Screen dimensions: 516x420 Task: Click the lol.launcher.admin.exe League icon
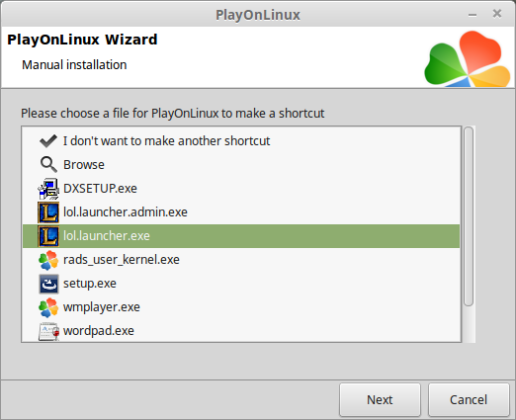pyautogui.click(x=48, y=212)
